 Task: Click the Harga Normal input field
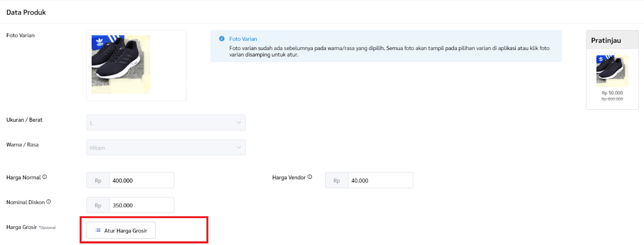click(141, 180)
